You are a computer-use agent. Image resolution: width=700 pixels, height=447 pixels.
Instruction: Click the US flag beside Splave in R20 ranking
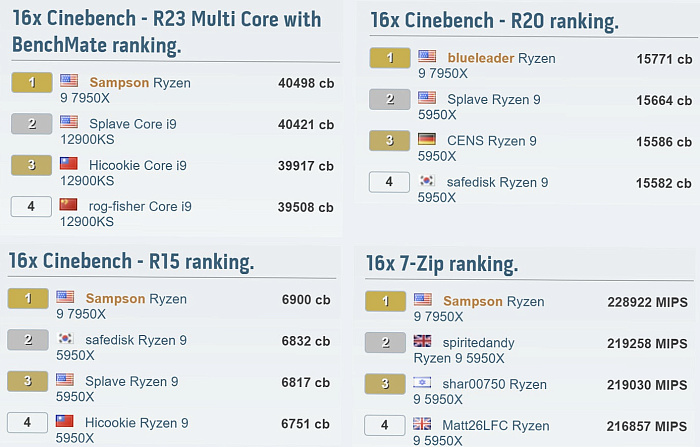427,97
